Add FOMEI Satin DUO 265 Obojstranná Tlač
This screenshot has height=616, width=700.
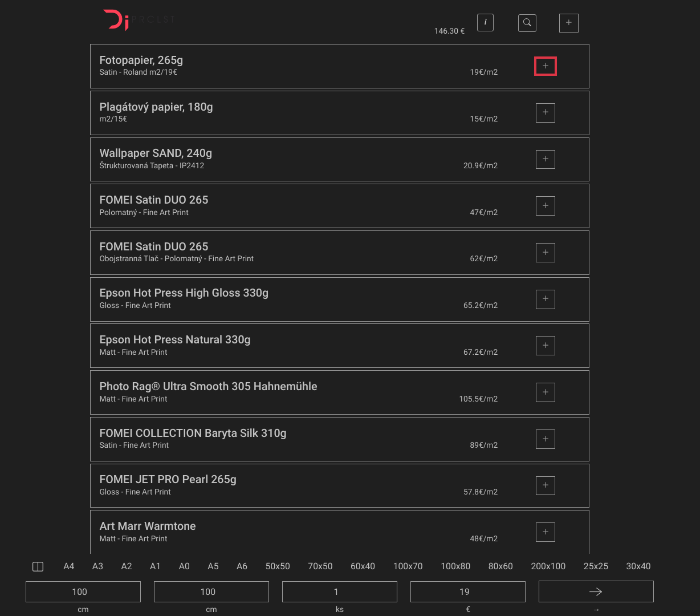[546, 252]
